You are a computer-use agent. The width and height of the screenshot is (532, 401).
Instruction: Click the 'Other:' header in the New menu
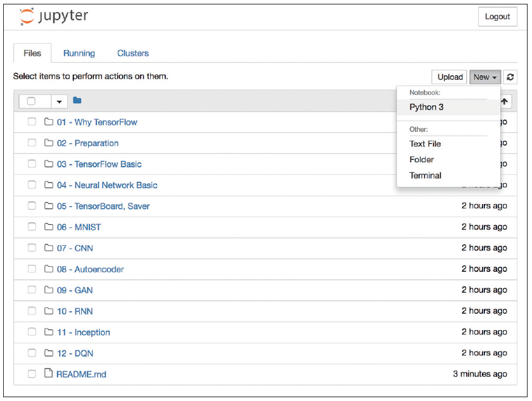click(419, 129)
